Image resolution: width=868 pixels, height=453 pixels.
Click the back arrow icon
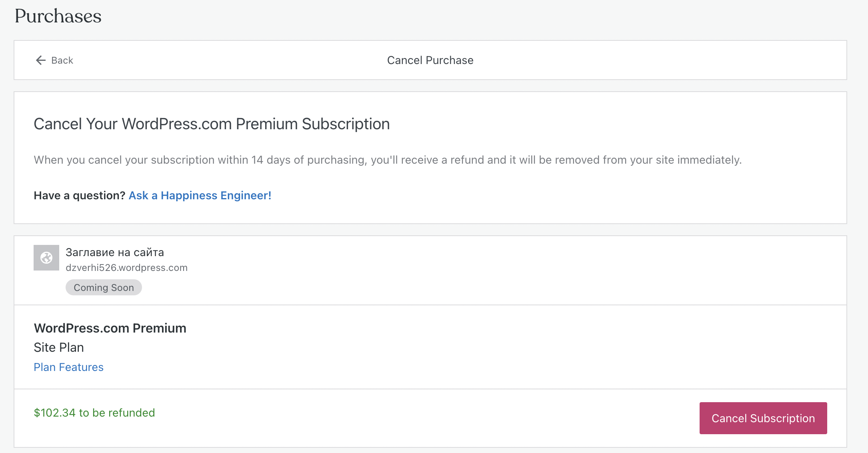tap(41, 60)
